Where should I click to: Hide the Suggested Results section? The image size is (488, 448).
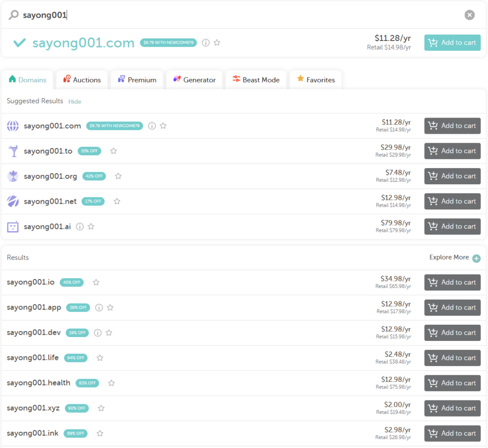(75, 101)
